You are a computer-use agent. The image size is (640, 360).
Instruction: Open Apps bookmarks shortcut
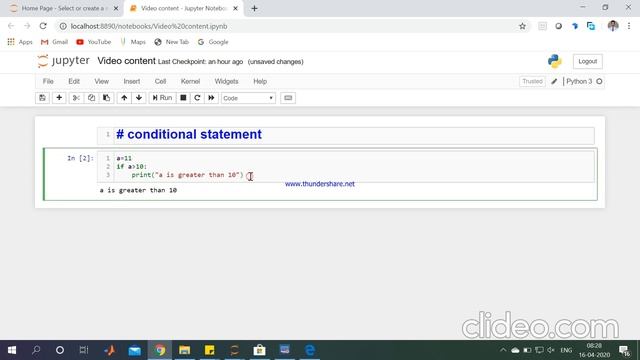(x=20, y=42)
